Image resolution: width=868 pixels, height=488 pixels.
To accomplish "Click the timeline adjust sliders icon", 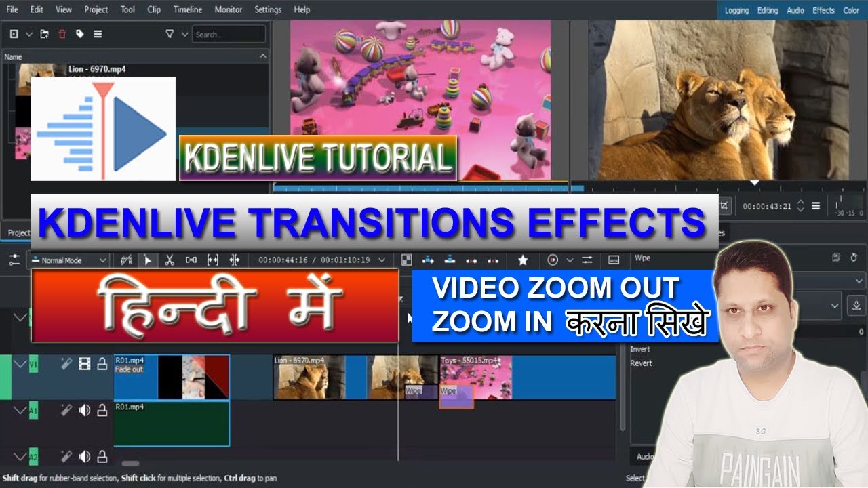I will coord(587,260).
